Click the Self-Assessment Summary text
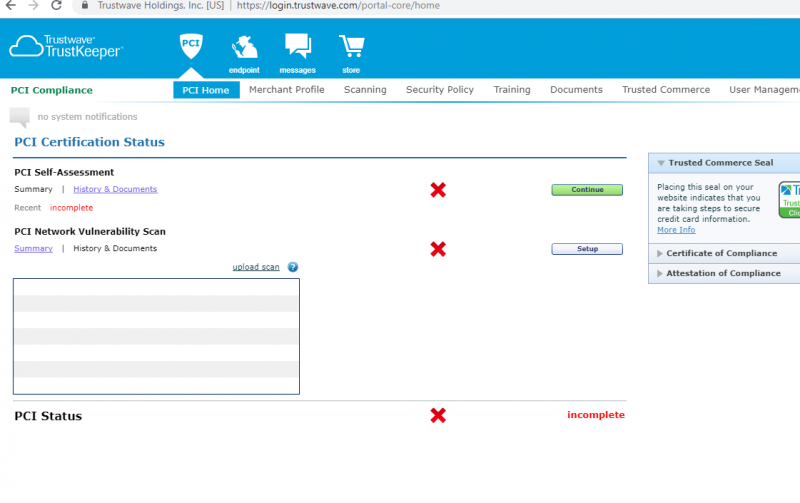This screenshot has height=503, width=800. (x=33, y=189)
